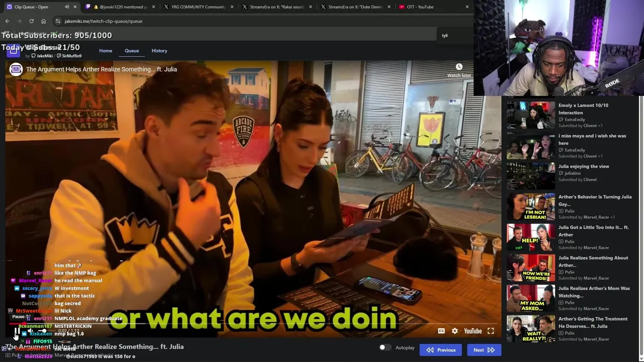644x362 pixels.
Task: Click title 'Julia Realizes Something About Arther'
Action: 593,261
